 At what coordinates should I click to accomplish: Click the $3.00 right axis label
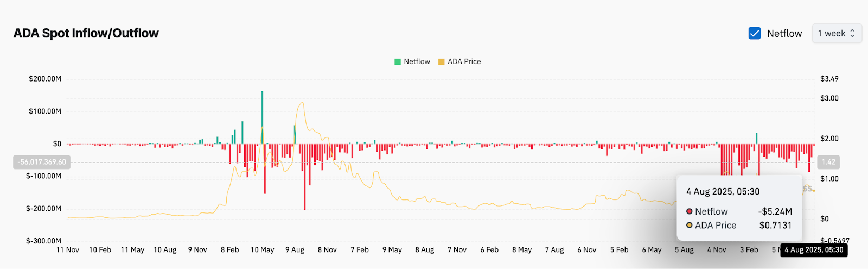pyautogui.click(x=829, y=98)
